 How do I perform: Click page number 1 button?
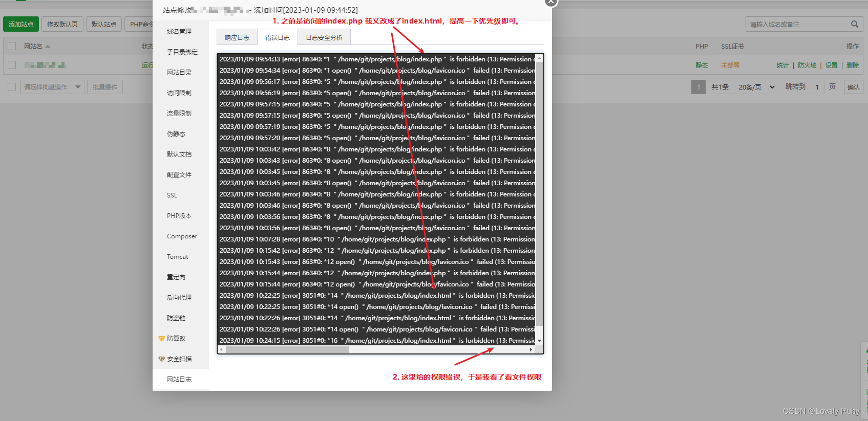[698, 87]
